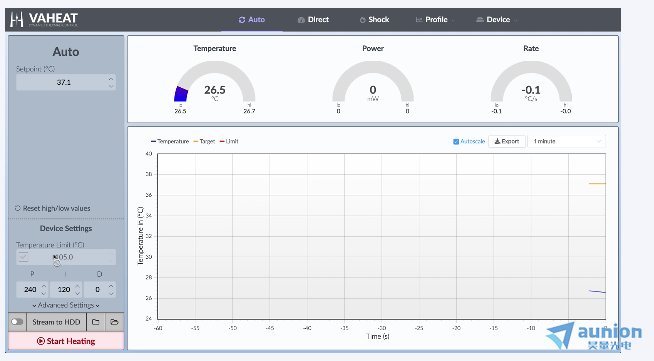The image size is (654, 361).
Task: Toggle the Stream to HDD switch
Action: pos(17,322)
